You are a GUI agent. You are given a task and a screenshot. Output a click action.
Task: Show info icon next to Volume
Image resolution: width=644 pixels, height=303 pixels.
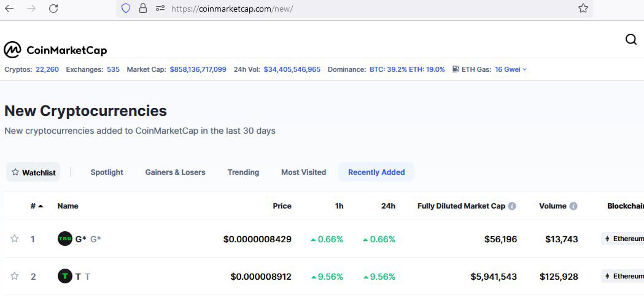click(x=573, y=206)
